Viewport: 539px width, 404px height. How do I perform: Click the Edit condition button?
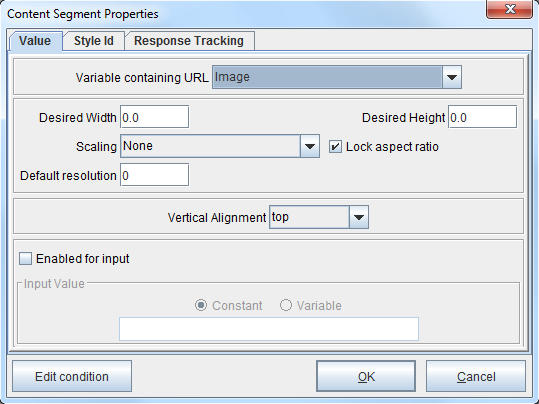coord(72,376)
